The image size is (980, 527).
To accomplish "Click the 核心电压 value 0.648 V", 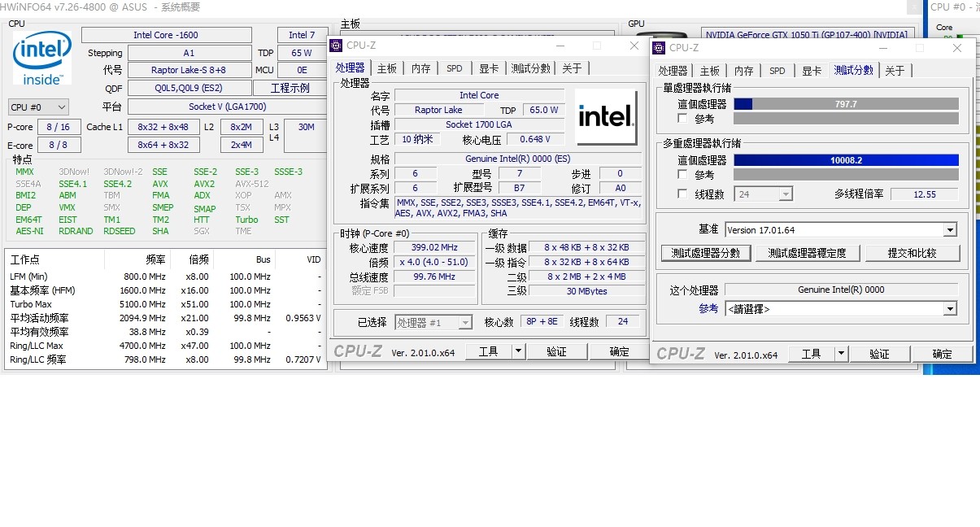I will (x=535, y=139).
